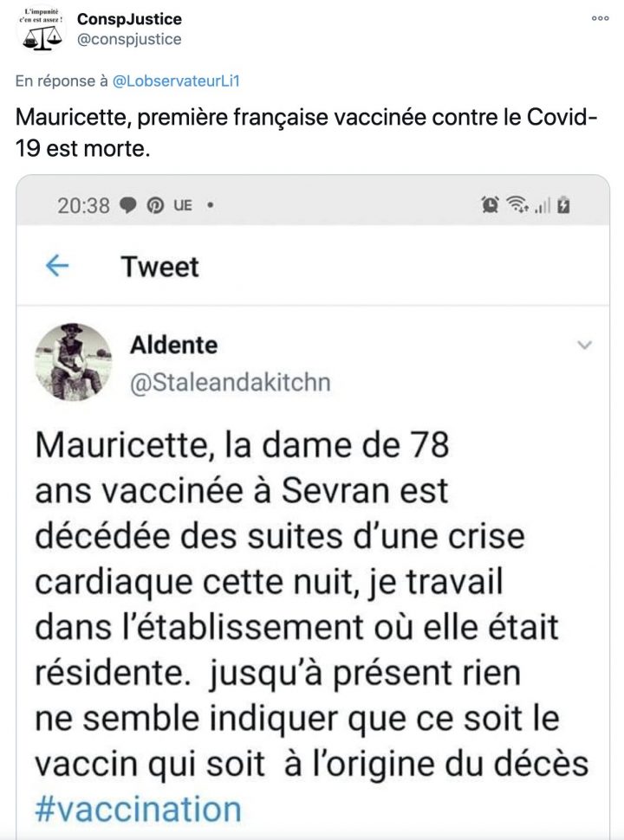
Task: Expand the chevron menu on Aldente's tweet
Action: 584,346
